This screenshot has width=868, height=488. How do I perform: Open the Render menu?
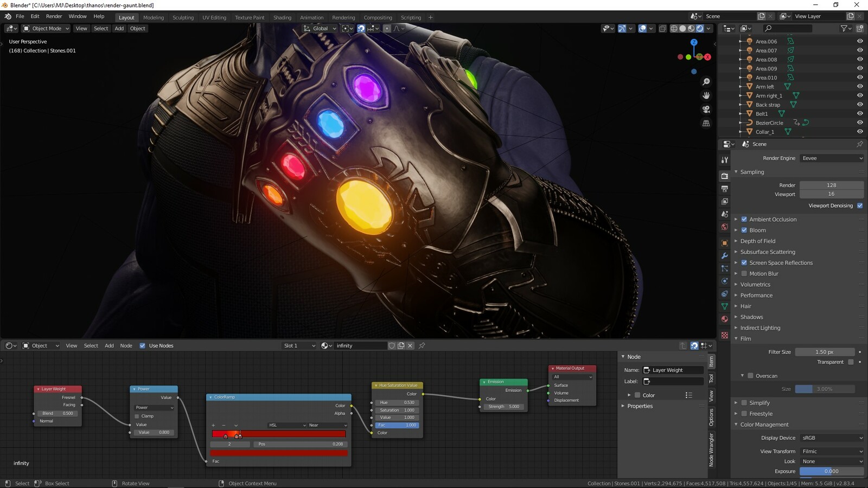pos(54,16)
